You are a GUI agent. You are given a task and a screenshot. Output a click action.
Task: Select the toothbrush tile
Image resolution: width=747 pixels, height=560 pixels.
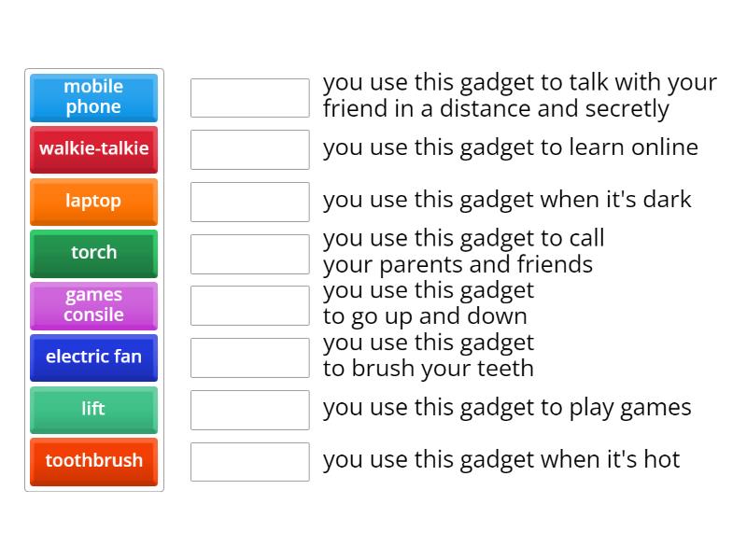(x=93, y=461)
